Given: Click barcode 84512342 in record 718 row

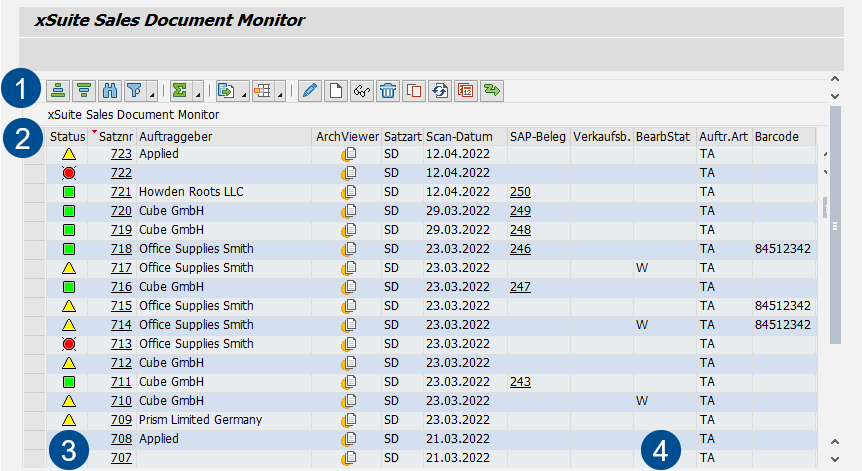Looking at the screenshot, I should (782, 249).
